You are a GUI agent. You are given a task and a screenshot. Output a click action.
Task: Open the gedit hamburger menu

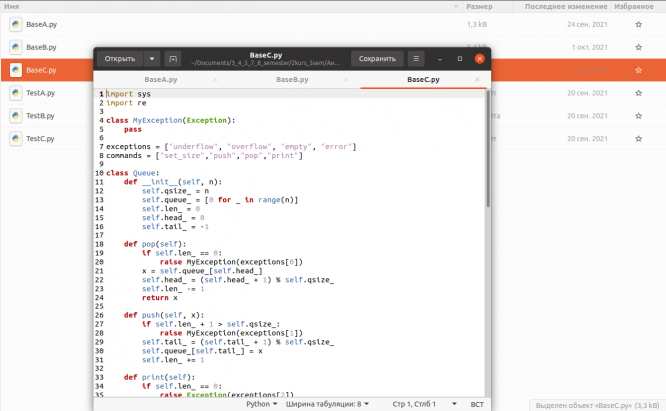[416, 59]
